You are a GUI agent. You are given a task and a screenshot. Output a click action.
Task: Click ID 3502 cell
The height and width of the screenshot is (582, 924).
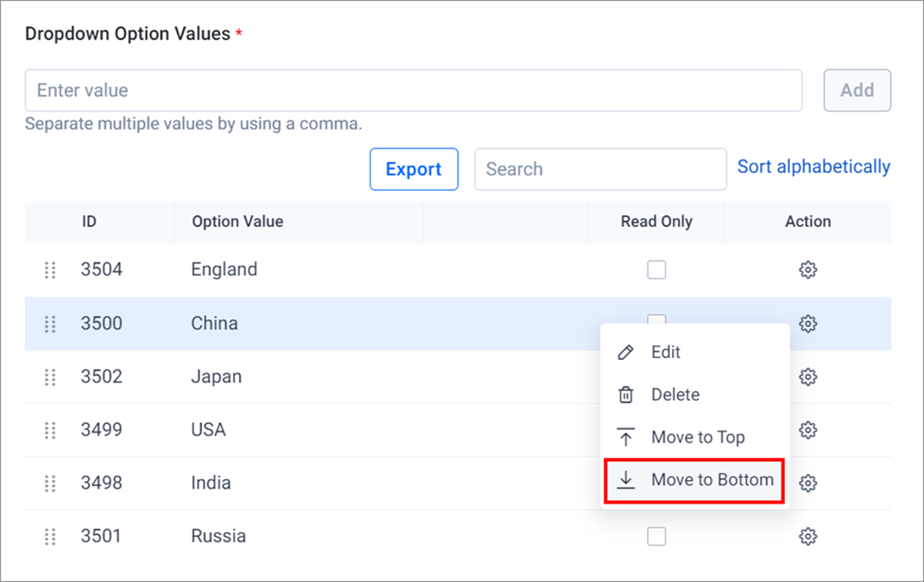pos(101,376)
